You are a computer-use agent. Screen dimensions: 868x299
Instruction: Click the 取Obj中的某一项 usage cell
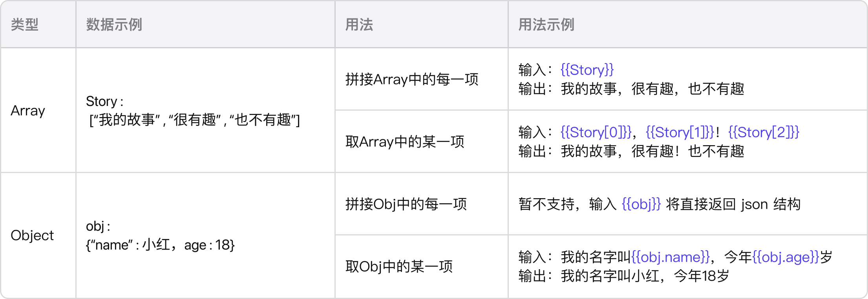[x=399, y=266]
